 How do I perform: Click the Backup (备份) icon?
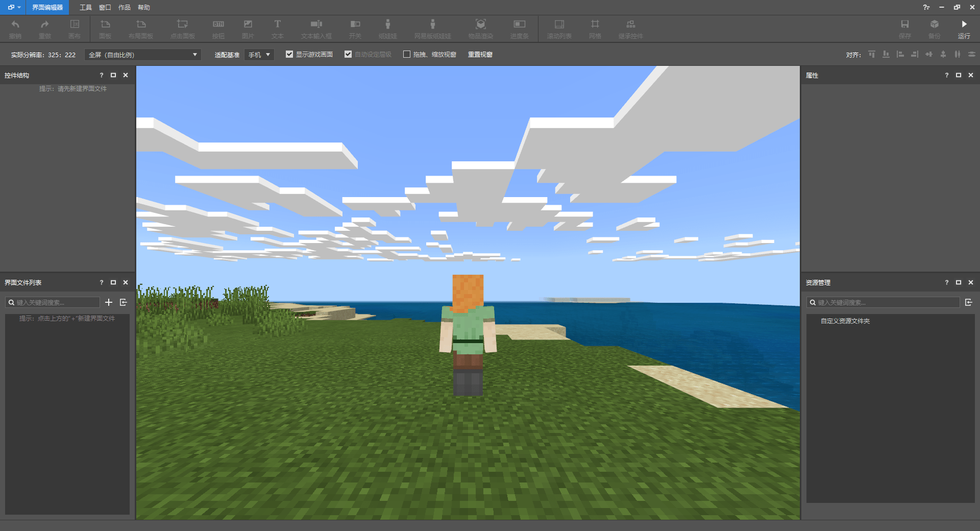click(935, 29)
